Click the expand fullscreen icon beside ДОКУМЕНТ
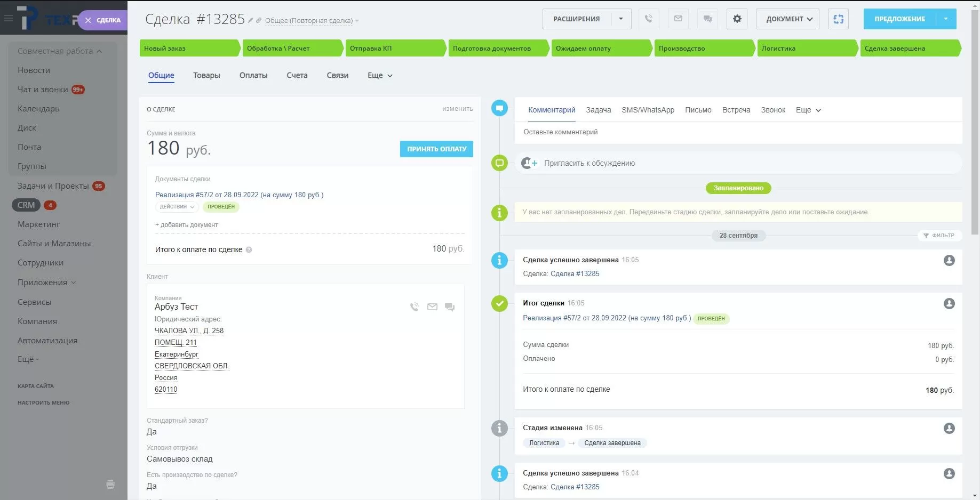This screenshot has height=500, width=980. [x=838, y=19]
